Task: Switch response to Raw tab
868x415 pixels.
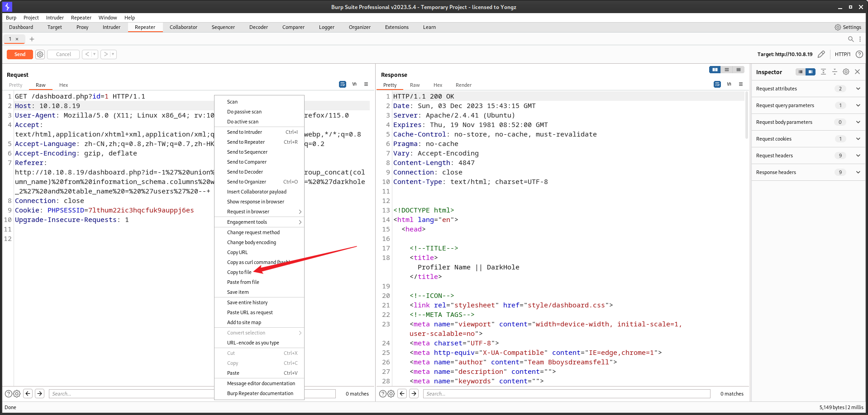Action: pyautogui.click(x=415, y=85)
